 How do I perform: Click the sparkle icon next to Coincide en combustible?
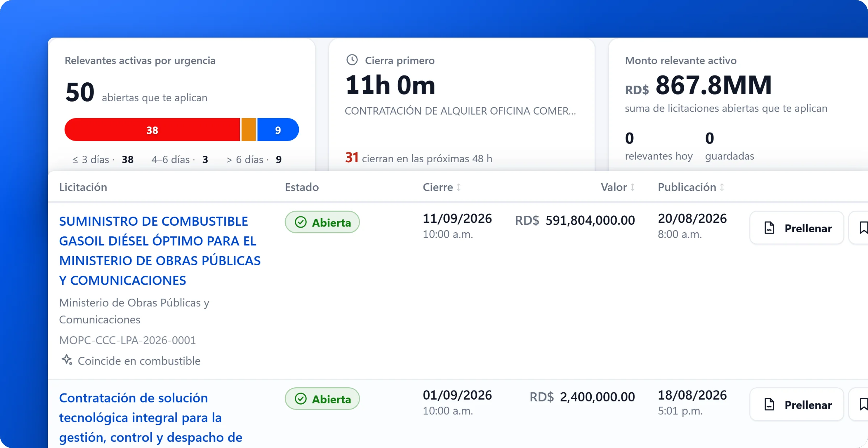(x=67, y=360)
